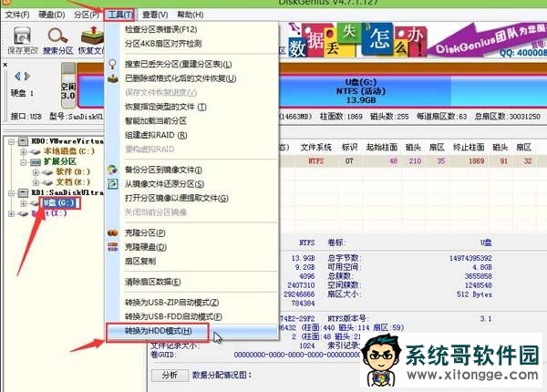This screenshot has height=392, width=547.
Task: Expand the U盘(G:) tree node
Action: (x=23, y=203)
